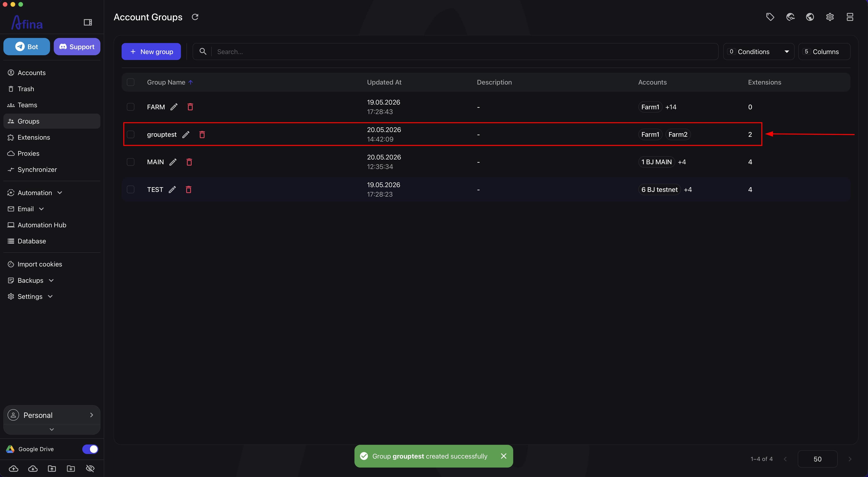
Task: Click the 1 BJ MAIN account chip
Action: pos(656,162)
